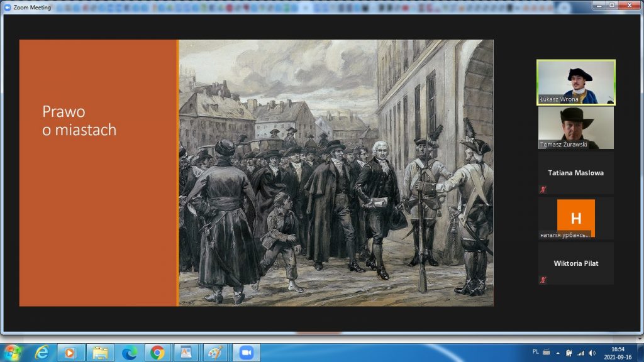Image resolution: width=644 pixels, height=362 pixels.
Task: Click Wiktoria Pilat's participant tile
Action: [575, 263]
